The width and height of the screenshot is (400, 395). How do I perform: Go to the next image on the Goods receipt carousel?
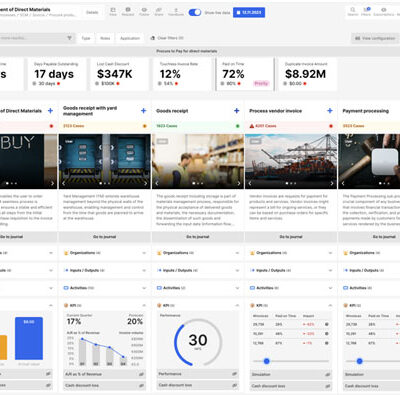click(239, 183)
